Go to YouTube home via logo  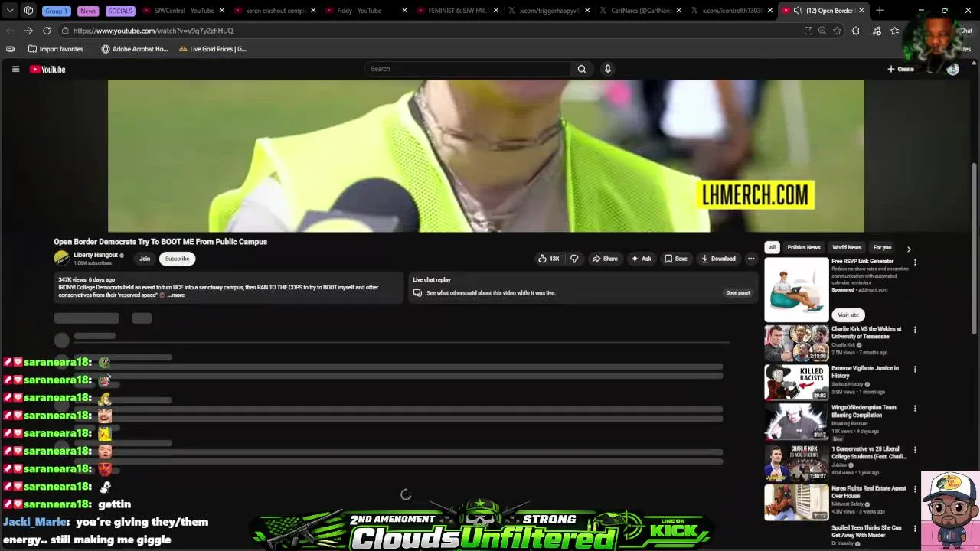tap(47, 69)
